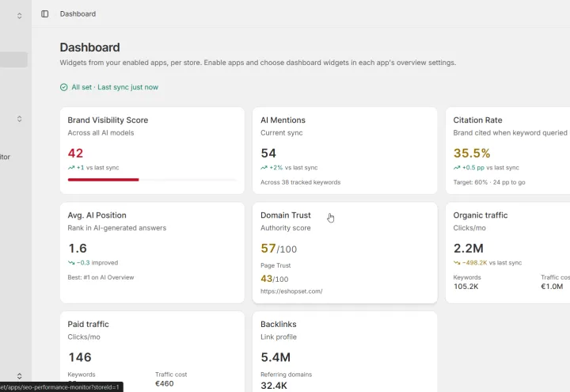570x392 pixels.
Task: Open the Citation Rate card title
Action: 477,120
